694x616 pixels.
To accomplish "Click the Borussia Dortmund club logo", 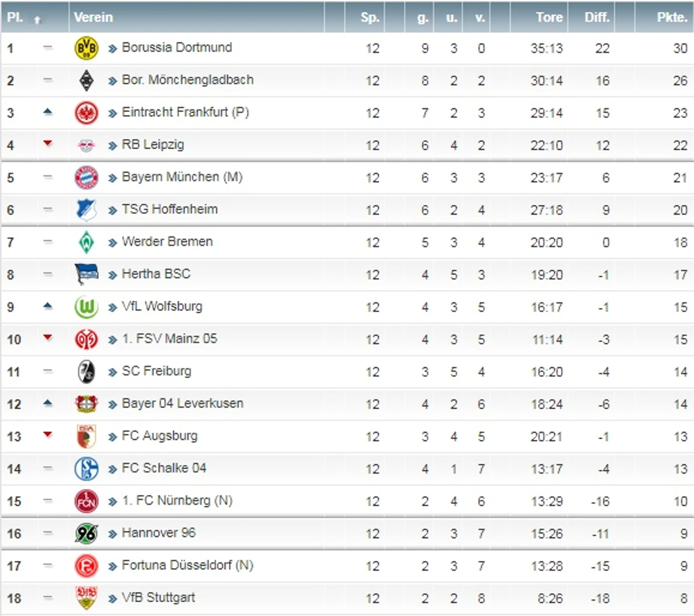I will pyautogui.click(x=86, y=48).
